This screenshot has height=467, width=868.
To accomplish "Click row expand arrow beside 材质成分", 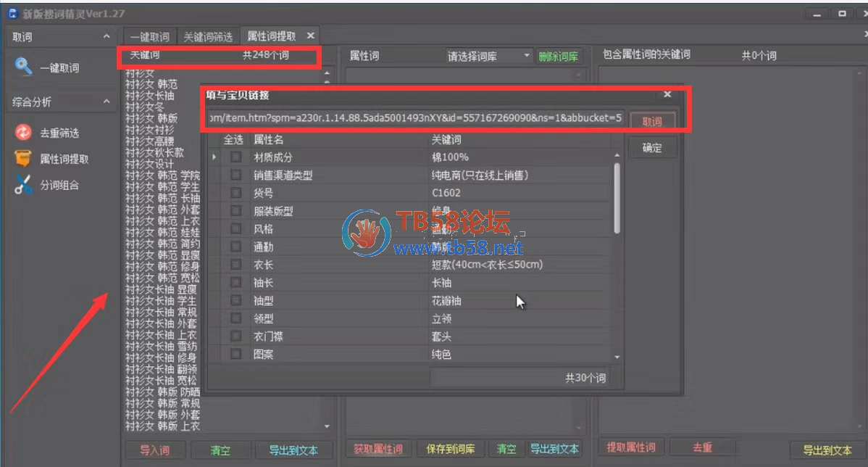I will [x=214, y=157].
